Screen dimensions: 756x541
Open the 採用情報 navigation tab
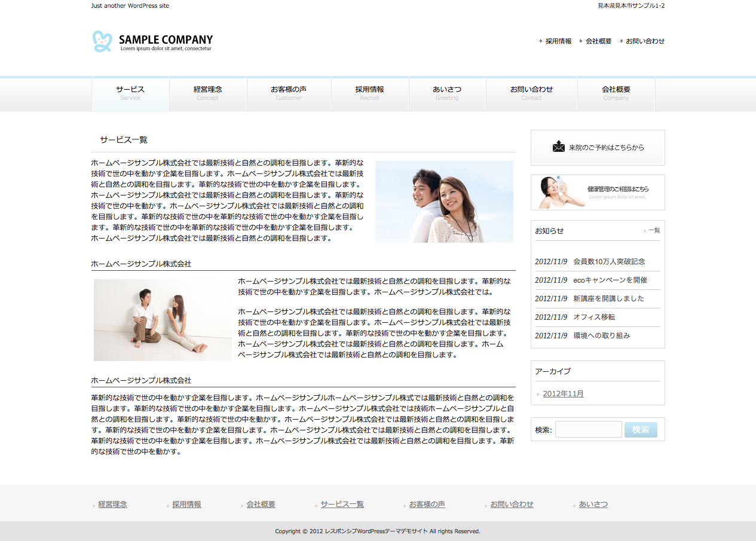(370, 94)
